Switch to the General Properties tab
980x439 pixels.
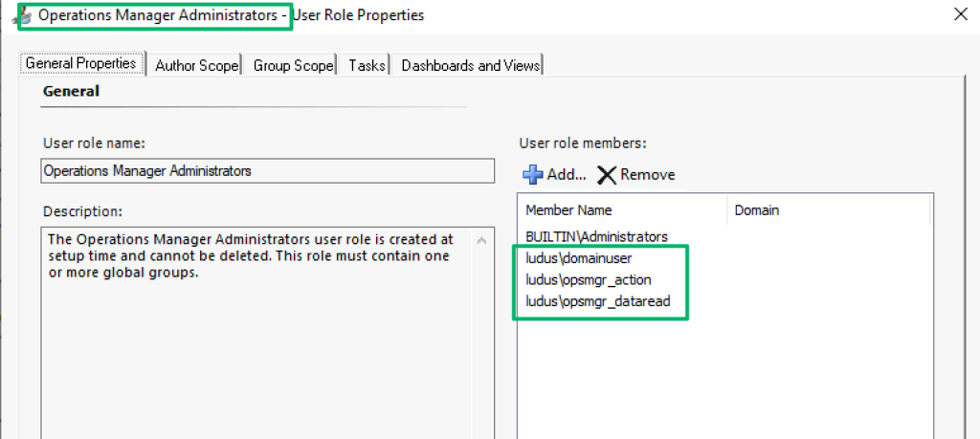click(x=80, y=64)
